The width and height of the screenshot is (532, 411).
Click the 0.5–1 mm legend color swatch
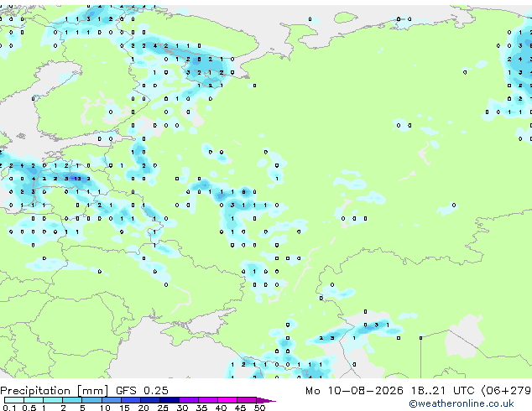pos(34,400)
